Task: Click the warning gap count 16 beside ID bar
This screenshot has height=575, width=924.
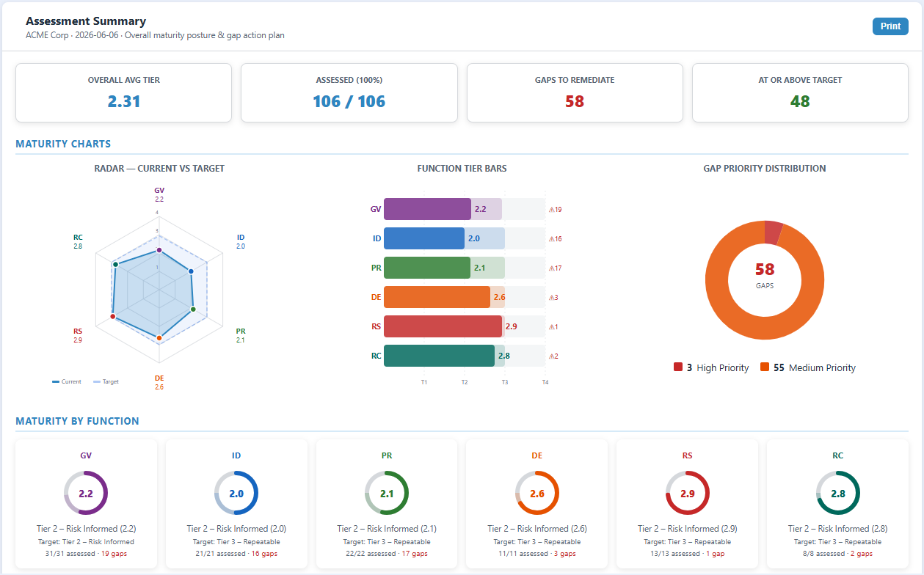Action: [556, 239]
